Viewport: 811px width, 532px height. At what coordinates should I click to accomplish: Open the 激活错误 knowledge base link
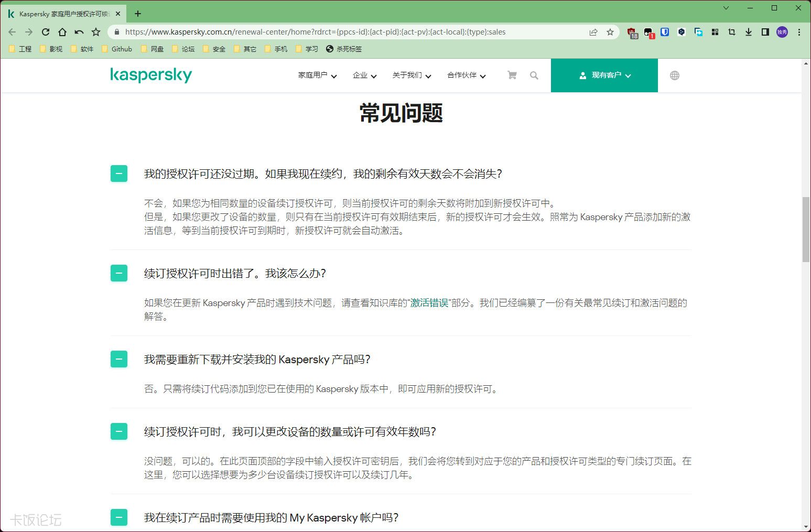coord(429,302)
